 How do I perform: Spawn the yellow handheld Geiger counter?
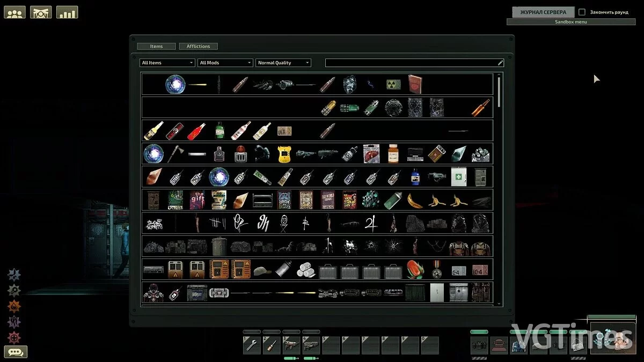pos(284,153)
